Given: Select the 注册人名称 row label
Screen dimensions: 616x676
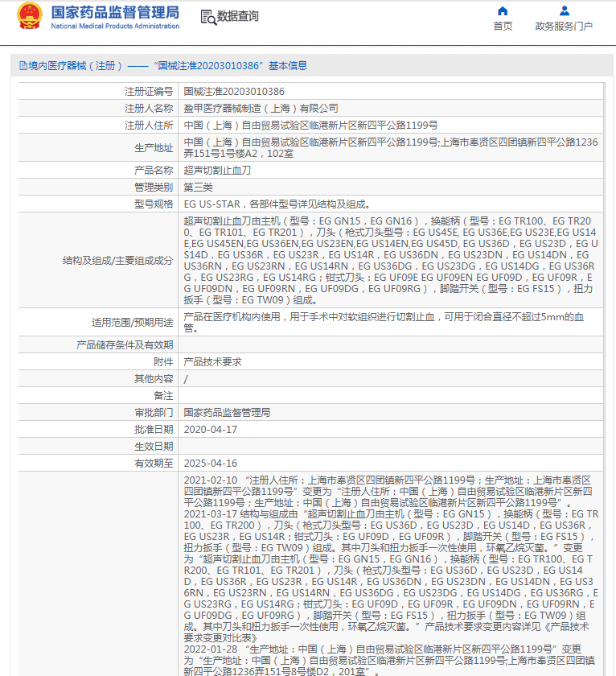Looking at the screenshot, I should (x=149, y=108).
